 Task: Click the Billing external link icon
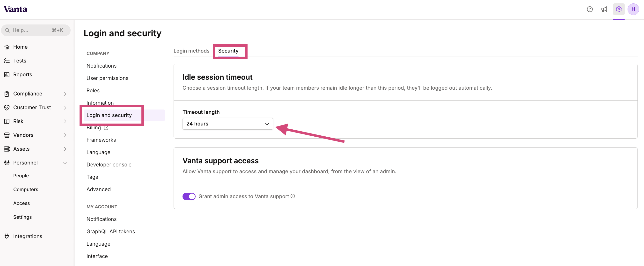point(106,128)
